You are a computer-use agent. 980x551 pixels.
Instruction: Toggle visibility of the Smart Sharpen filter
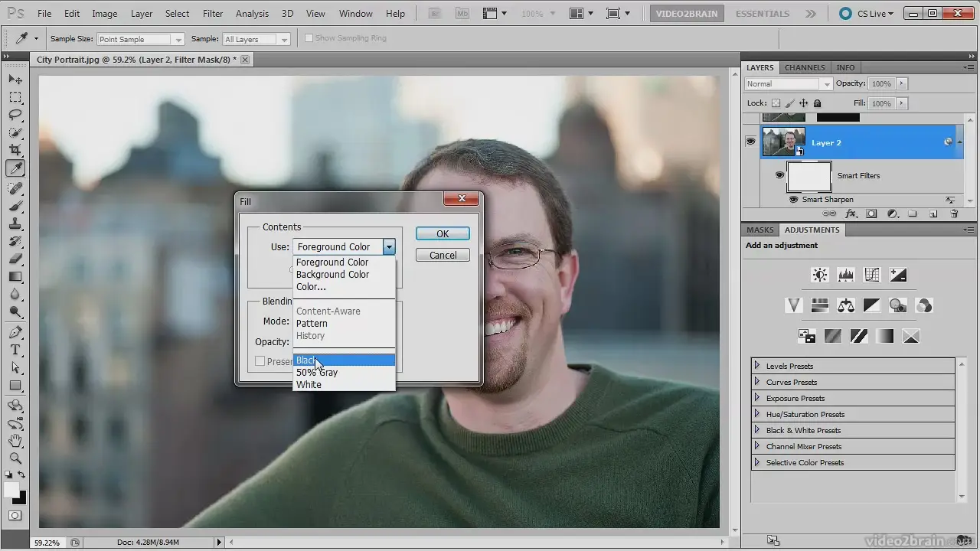coord(793,200)
